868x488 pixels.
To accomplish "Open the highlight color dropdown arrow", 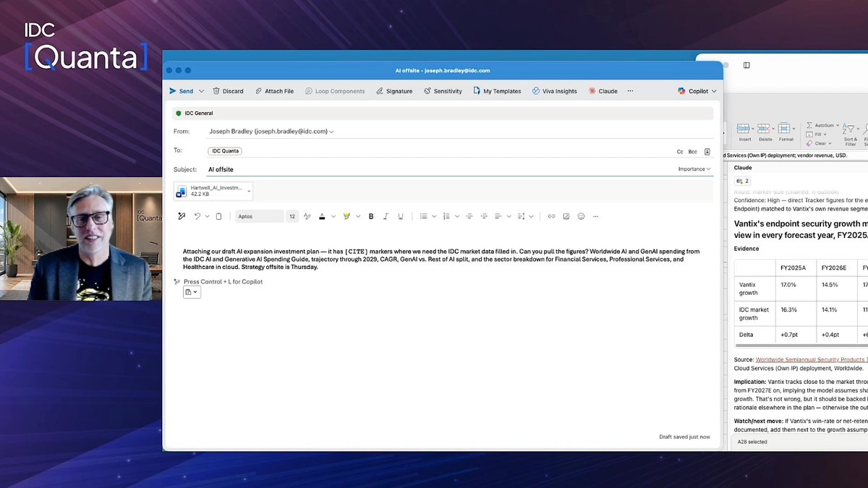I will pyautogui.click(x=357, y=216).
